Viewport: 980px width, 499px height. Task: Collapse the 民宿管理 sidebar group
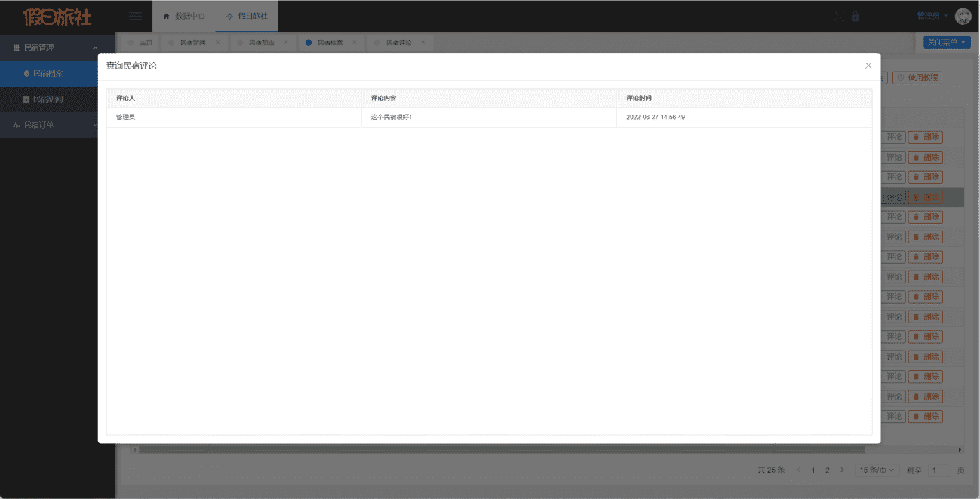[x=95, y=48]
